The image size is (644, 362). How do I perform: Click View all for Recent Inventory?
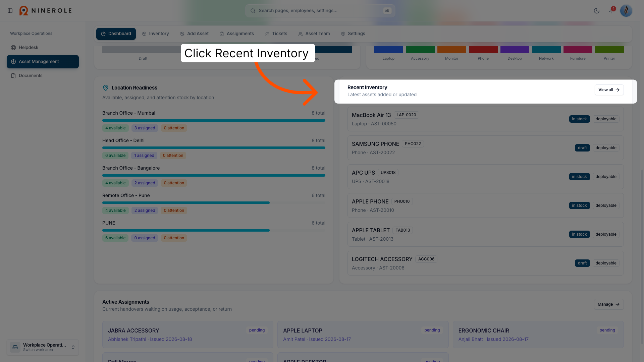tap(609, 90)
